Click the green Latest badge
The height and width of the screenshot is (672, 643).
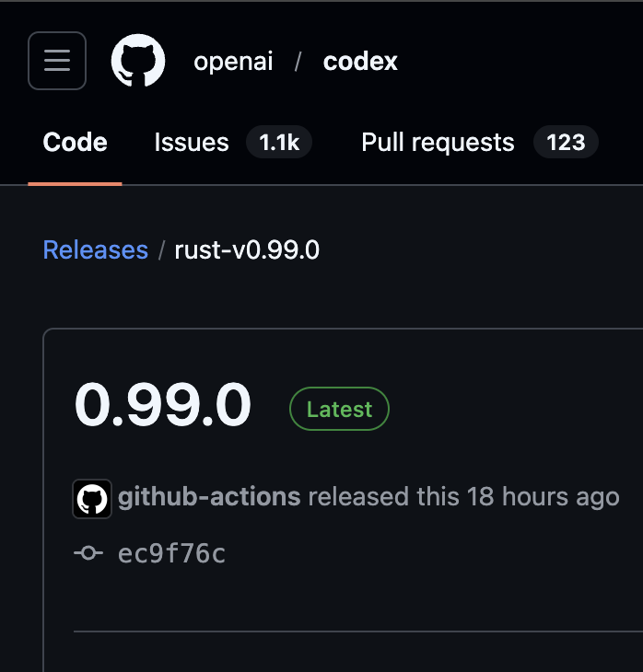pyautogui.click(x=339, y=409)
